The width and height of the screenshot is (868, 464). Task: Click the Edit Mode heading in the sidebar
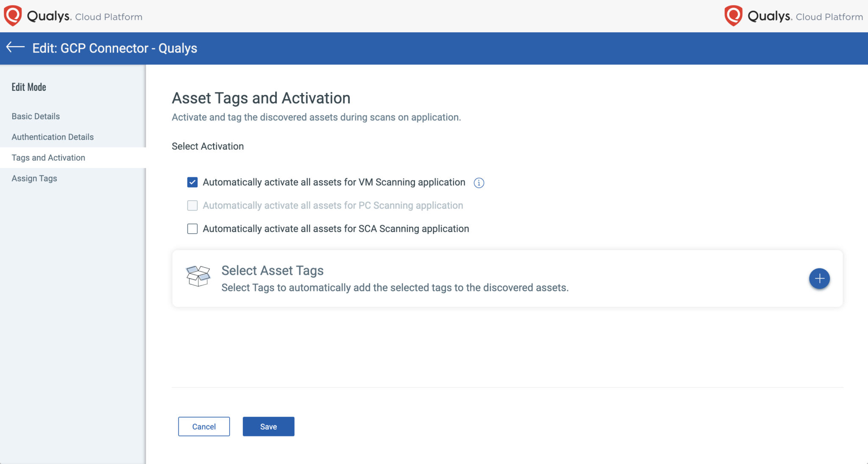(28, 87)
